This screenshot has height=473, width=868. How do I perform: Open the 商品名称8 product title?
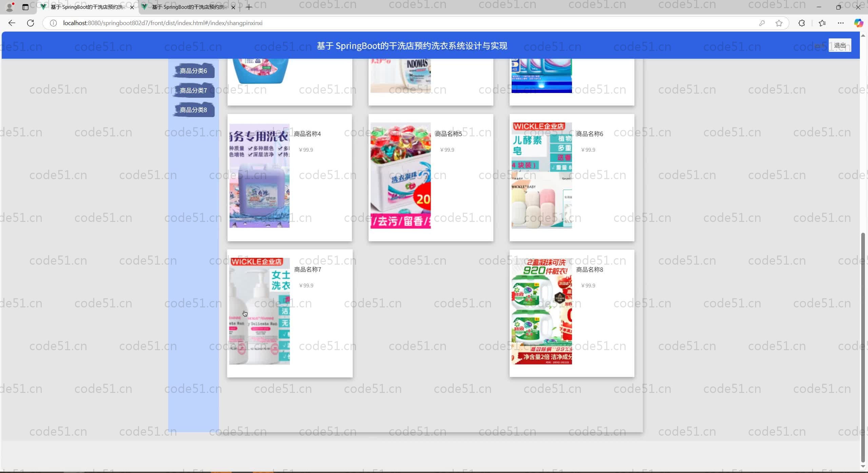tap(589, 270)
